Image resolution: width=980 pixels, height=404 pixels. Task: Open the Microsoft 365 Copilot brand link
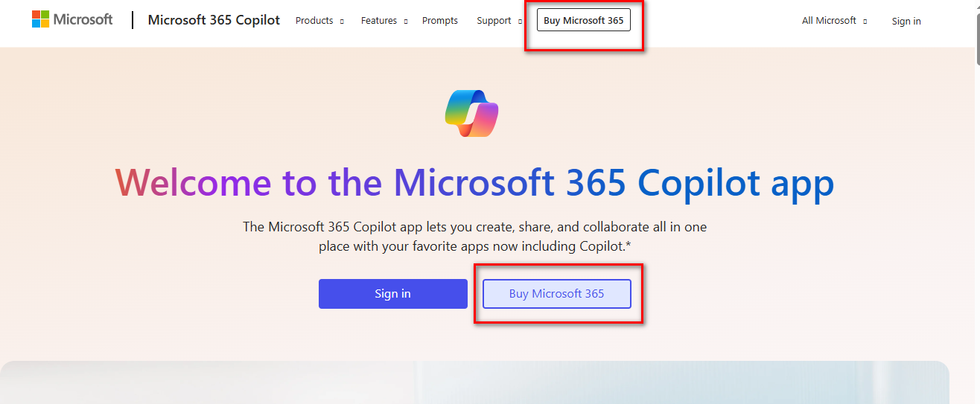coord(214,20)
